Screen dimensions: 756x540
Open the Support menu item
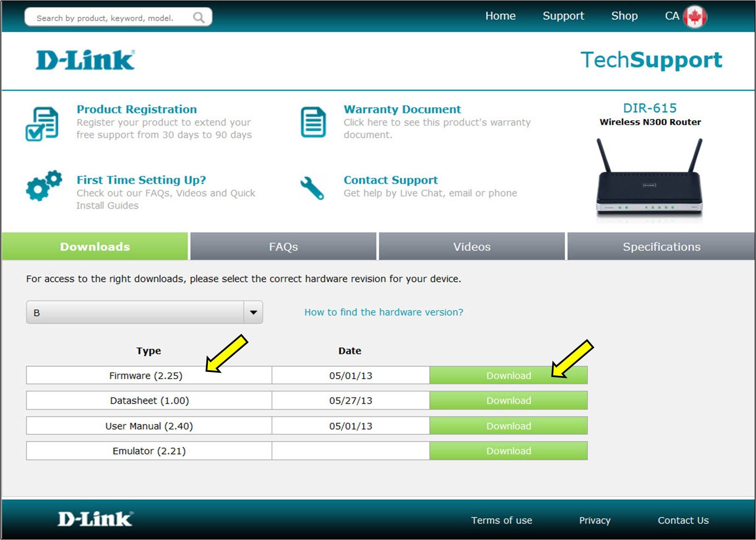(563, 16)
